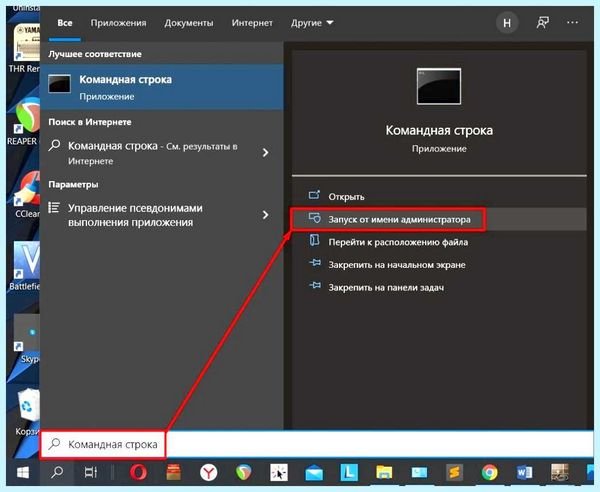
Task: Click the REAPER desktop shortcut
Action: click(24, 122)
